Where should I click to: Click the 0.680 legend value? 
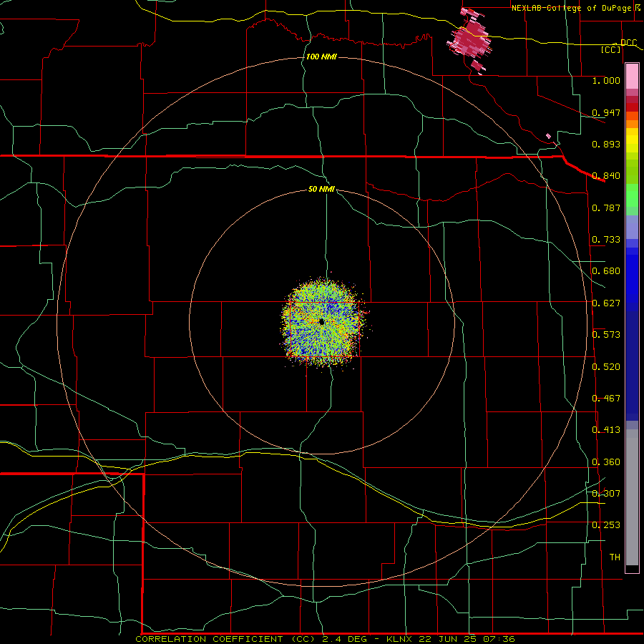pyautogui.click(x=606, y=271)
